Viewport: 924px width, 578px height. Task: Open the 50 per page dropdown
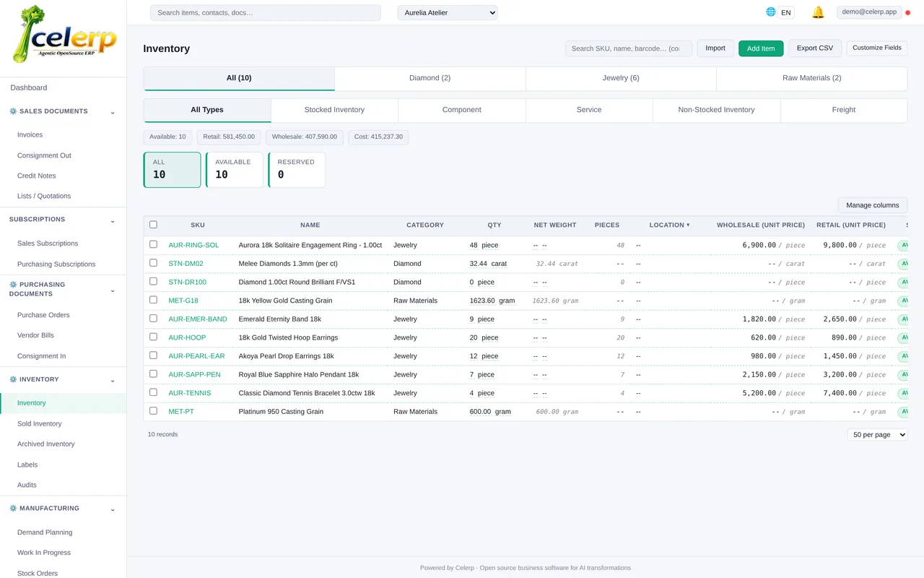[x=877, y=435]
